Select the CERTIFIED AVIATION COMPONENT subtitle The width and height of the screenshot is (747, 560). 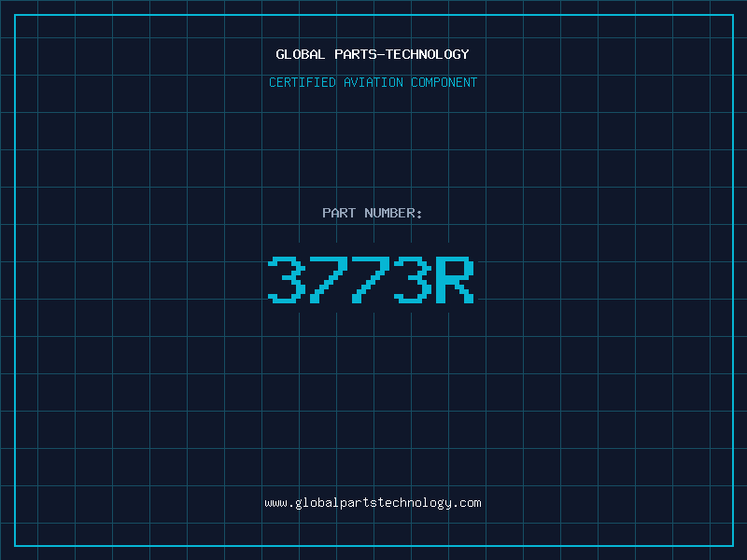pyautogui.click(x=373, y=82)
